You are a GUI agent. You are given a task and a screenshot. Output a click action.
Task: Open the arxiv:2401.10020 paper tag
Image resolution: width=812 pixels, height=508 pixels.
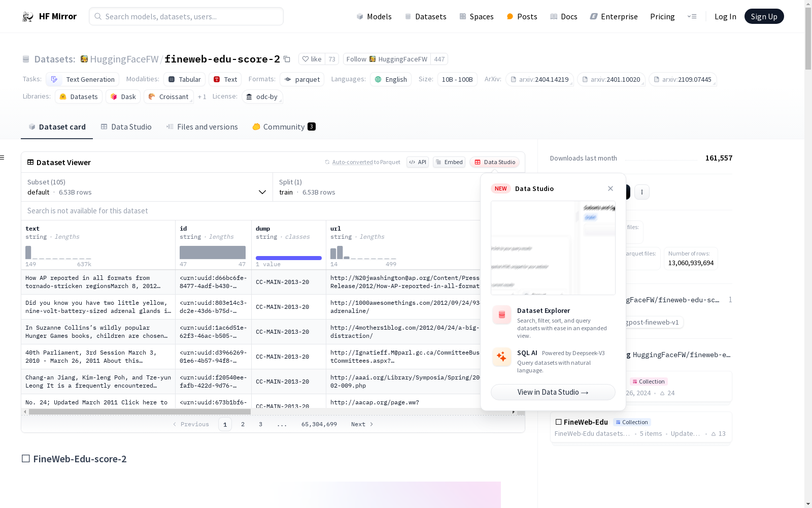tap(611, 79)
